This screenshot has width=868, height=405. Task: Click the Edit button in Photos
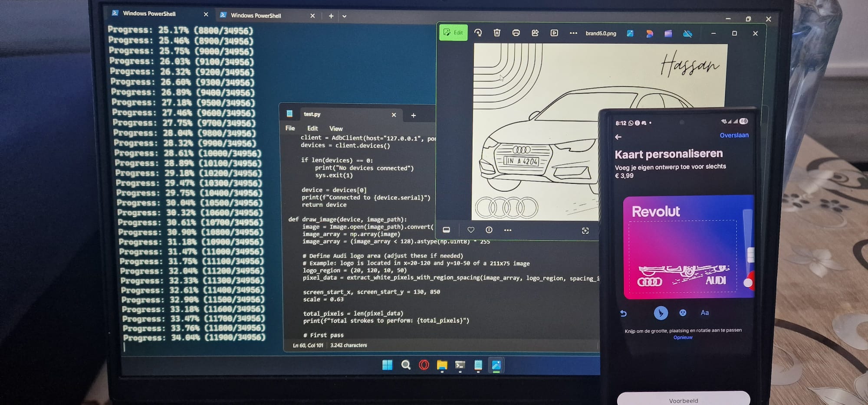(453, 33)
